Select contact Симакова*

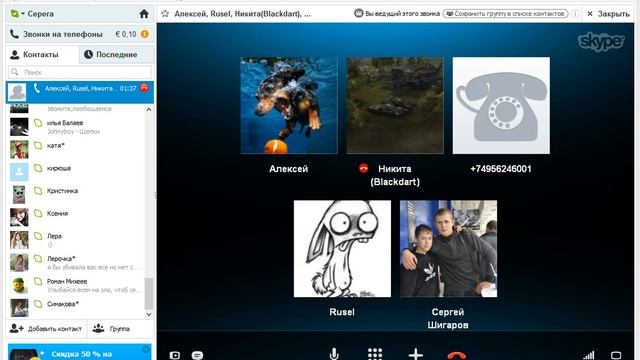click(76, 308)
